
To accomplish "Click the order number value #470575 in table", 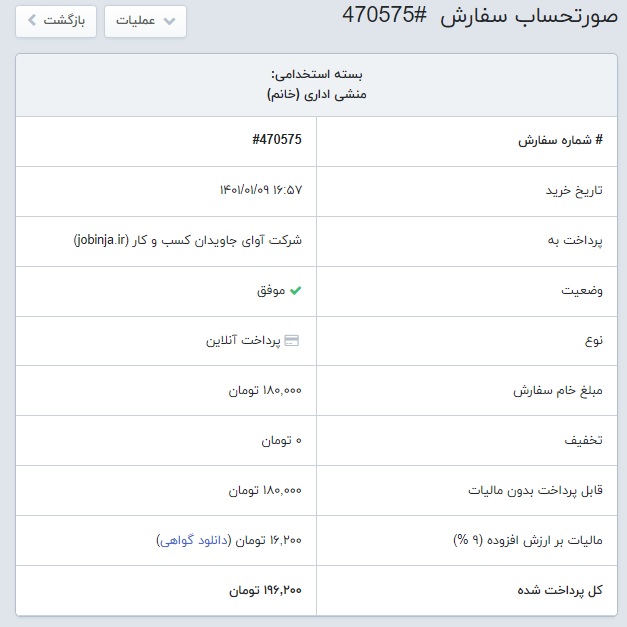I will [x=277, y=140].
